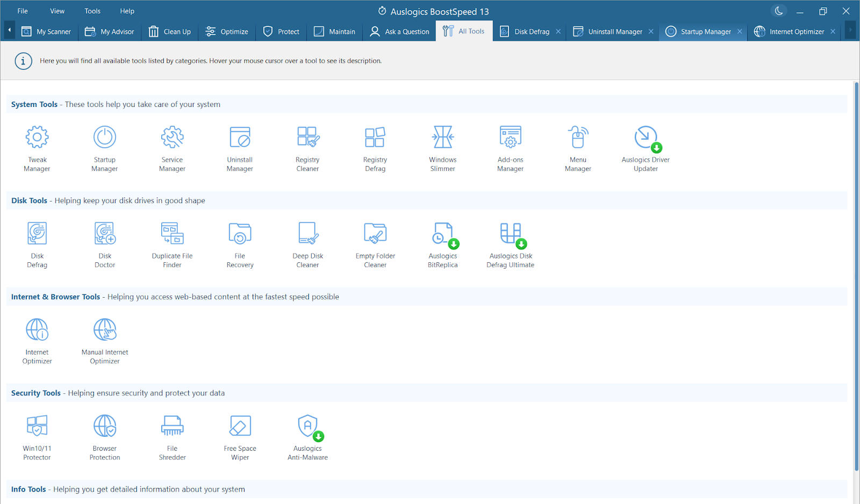Image resolution: width=860 pixels, height=504 pixels.
Task: Click the vertical scrollbar of tools list
Action: coord(856,276)
